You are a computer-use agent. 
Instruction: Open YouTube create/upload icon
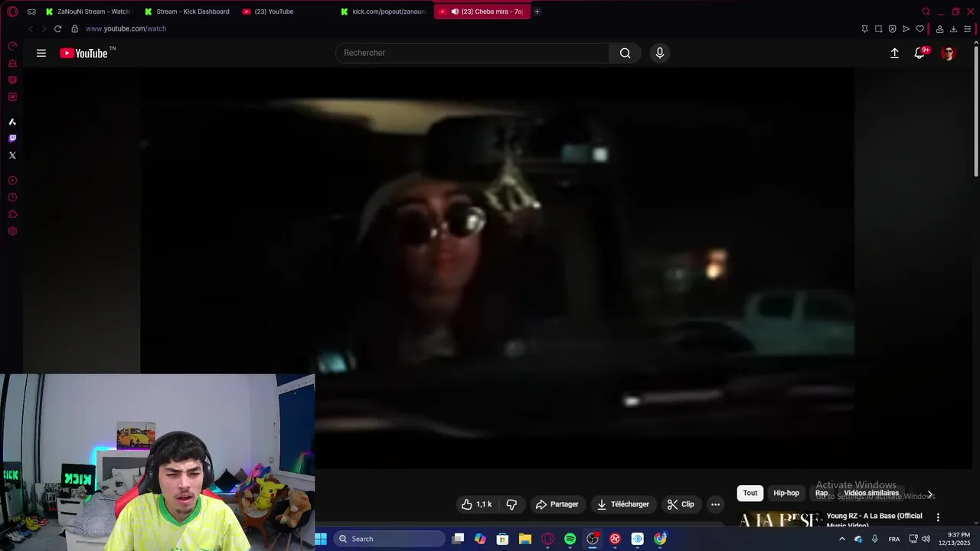point(894,53)
